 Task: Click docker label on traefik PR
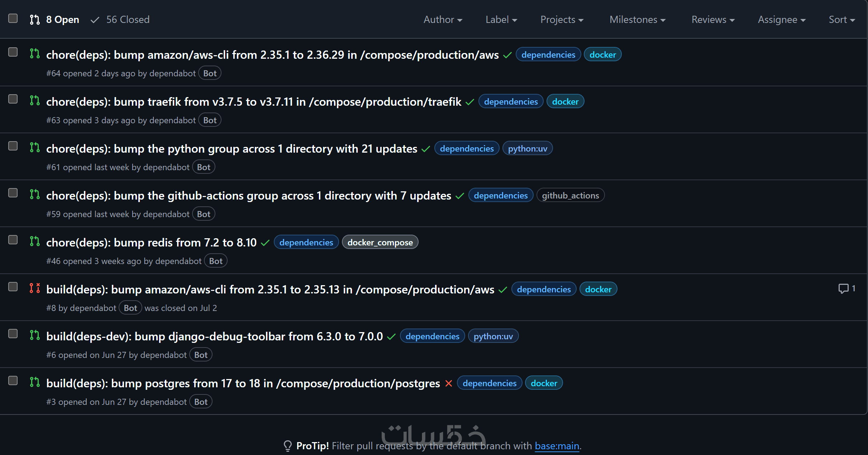click(565, 101)
